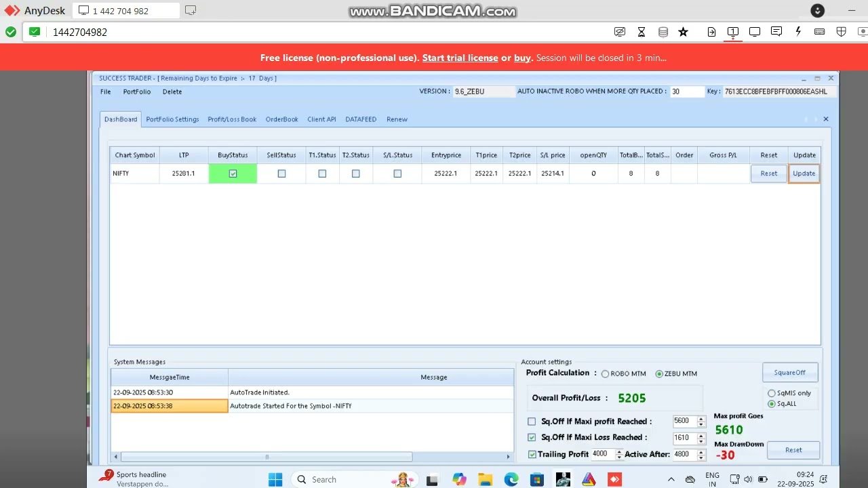This screenshot has width=868, height=488.
Task: Click the Maxi Loss 1610 spinner arrows
Action: [701, 438]
